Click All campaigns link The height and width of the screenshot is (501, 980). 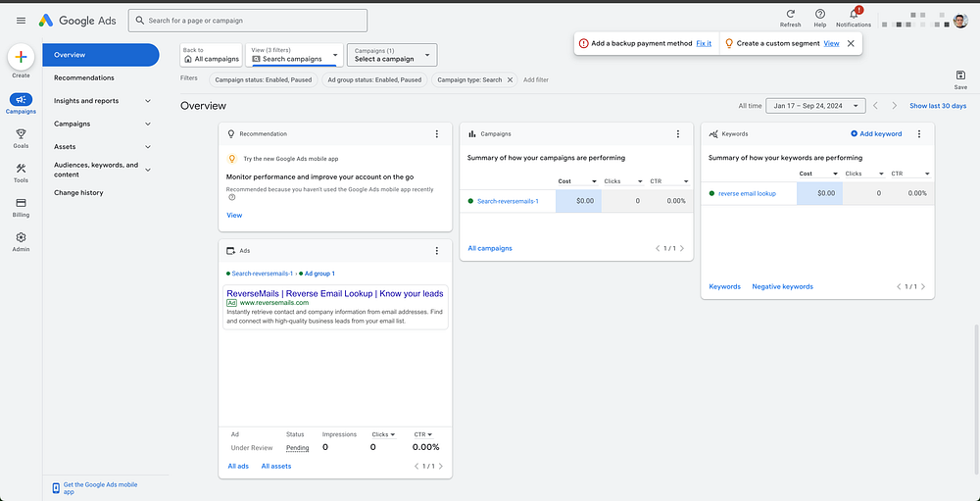click(490, 248)
